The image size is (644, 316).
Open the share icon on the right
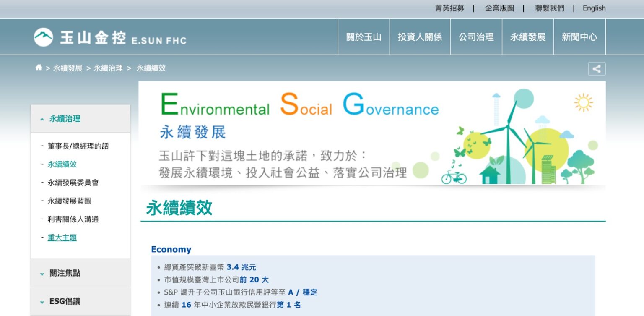[x=596, y=68]
